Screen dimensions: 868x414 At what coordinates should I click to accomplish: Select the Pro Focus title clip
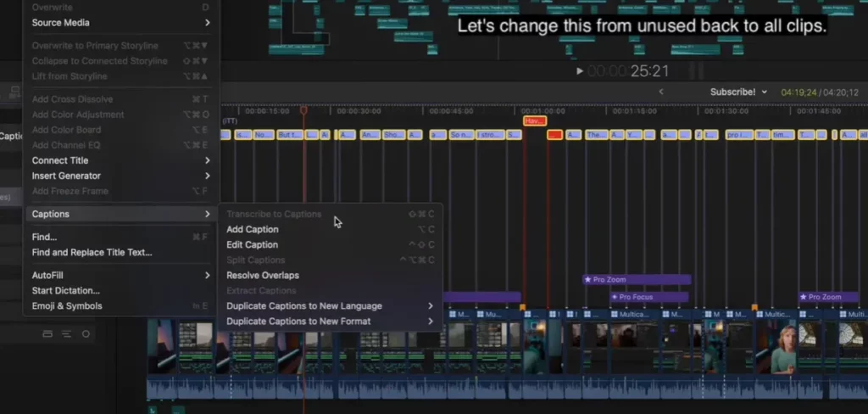pos(648,297)
